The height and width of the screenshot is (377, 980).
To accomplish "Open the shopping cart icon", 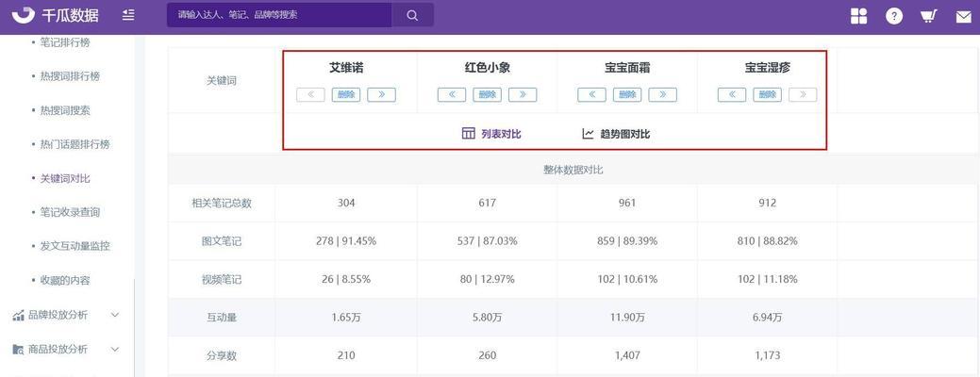I will pyautogui.click(x=928, y=16).
